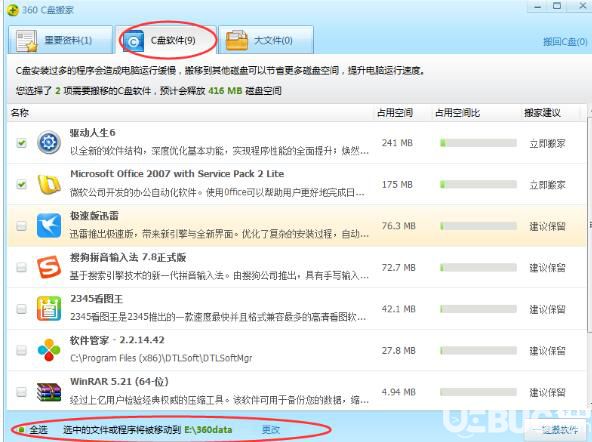Select the 驱动人生6 title text
592x442 pixels.
point(92,132)
